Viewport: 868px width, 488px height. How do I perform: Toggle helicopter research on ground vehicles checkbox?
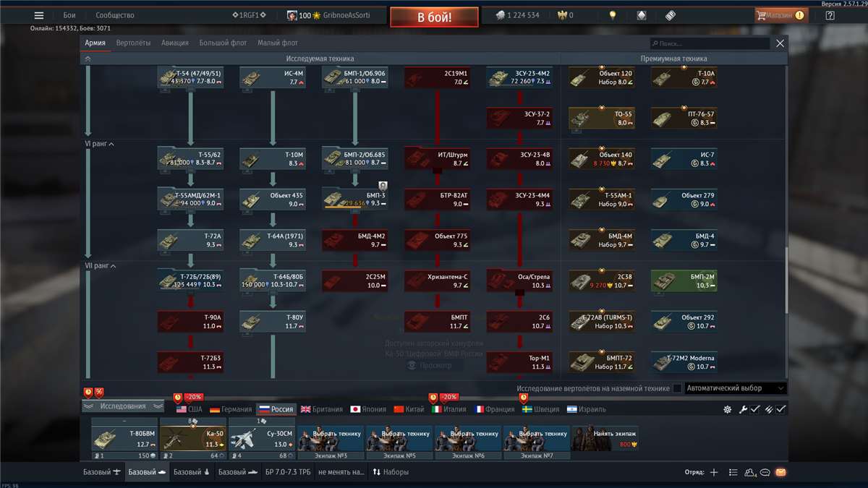pyautogui.click(x=677, y=388)
